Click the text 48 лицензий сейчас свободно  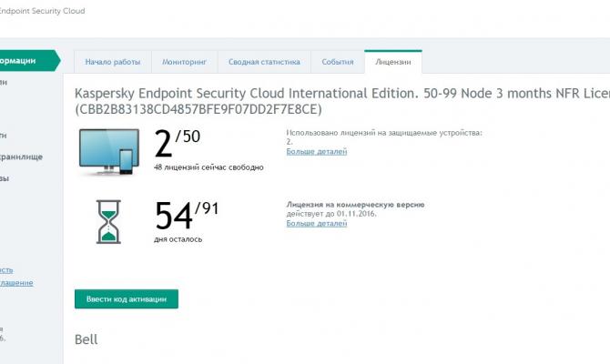coord(208,167)
